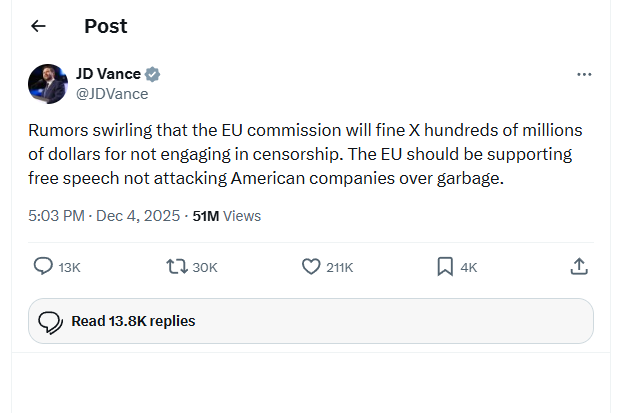Open the reply speech bubble icon
This screenshot has height=413, width=632.
[43, 266]
